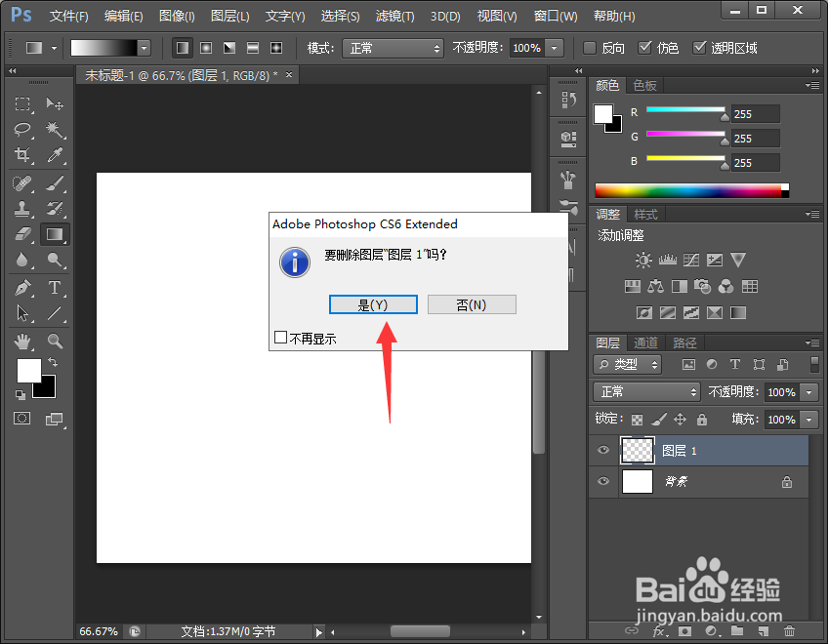Open layer filter 类型 dropdown
This screenshot has width=828, height=644.
click(627, 364)
